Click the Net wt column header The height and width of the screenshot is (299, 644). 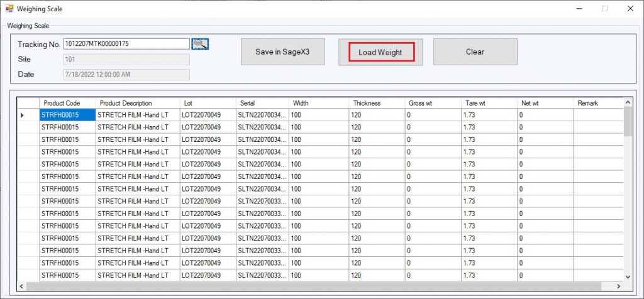pyautogui.click(x=545, y=103)
